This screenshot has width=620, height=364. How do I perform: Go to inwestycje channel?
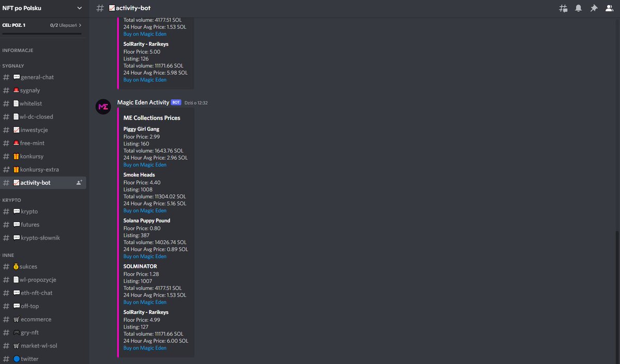(x=43, y=130)
